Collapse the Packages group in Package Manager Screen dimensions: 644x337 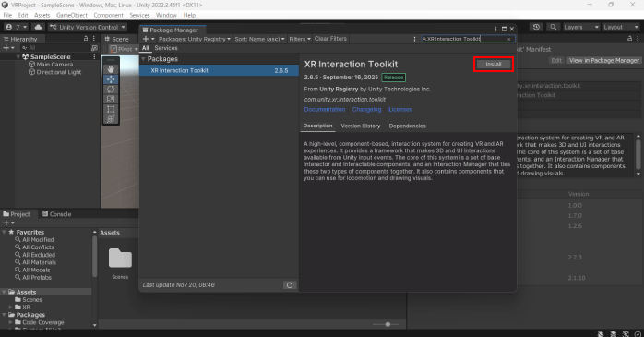[x=143, y=59]
